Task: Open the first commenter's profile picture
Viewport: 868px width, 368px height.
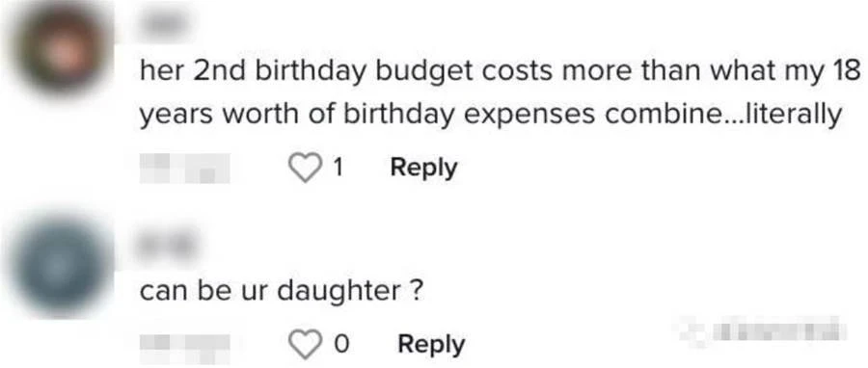Action: pyautogui.click(x=64, y=51)
